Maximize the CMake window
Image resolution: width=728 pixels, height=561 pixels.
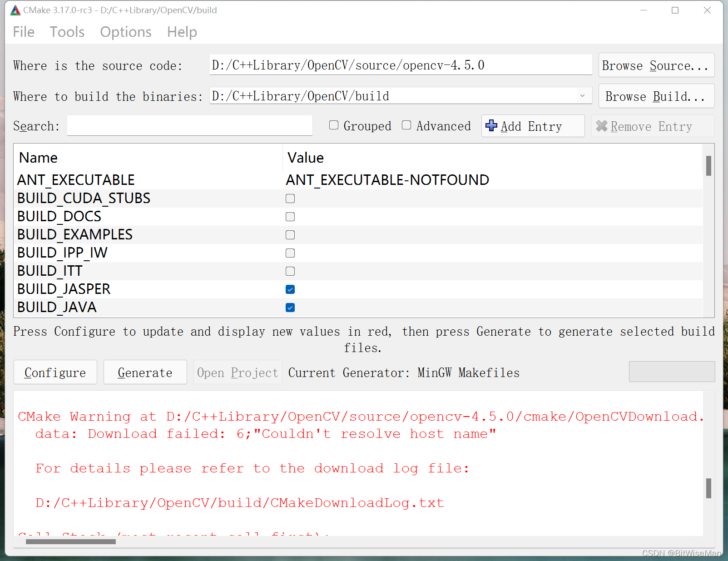click(675, 10)
